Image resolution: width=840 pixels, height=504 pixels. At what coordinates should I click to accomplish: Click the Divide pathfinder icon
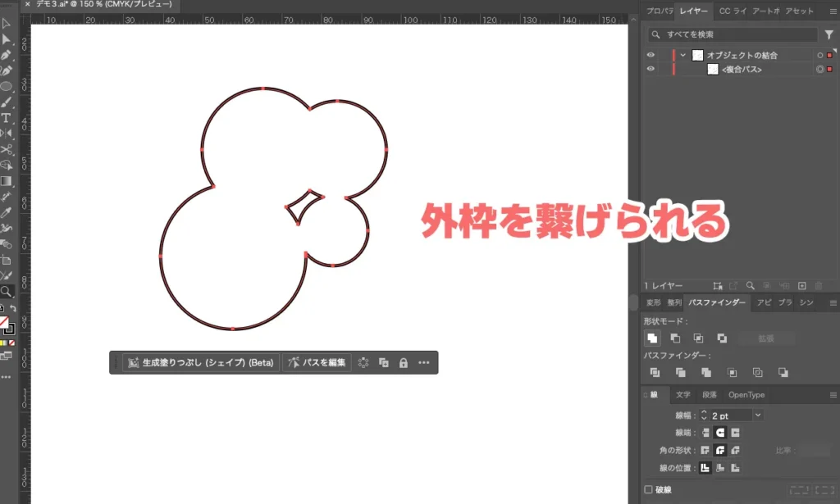click(x=655, y=372)
